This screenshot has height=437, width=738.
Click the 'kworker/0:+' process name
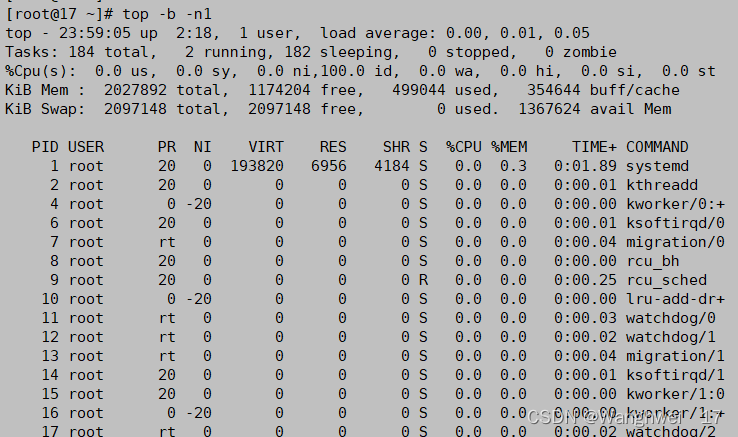(675, 204)
